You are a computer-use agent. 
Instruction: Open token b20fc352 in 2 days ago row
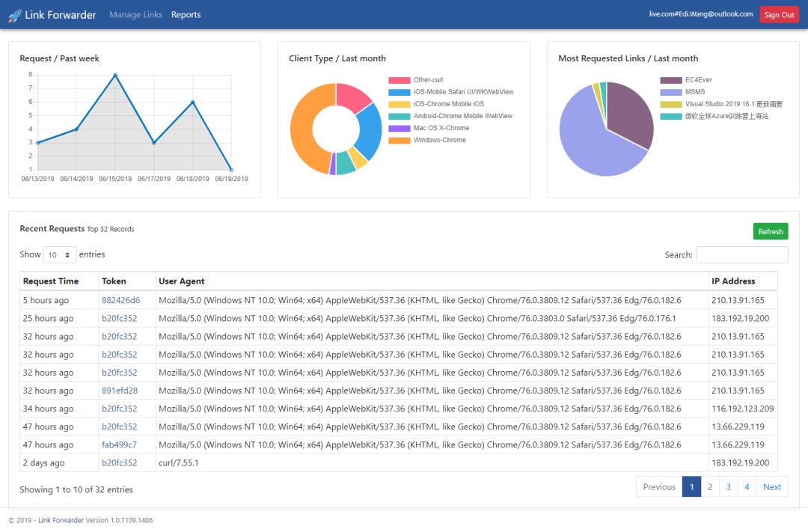coord(119,462)
